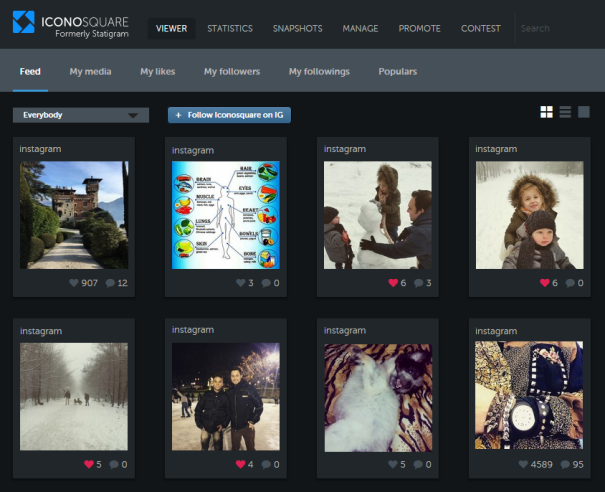Open the two children in snow photo

tap(529, 215)
